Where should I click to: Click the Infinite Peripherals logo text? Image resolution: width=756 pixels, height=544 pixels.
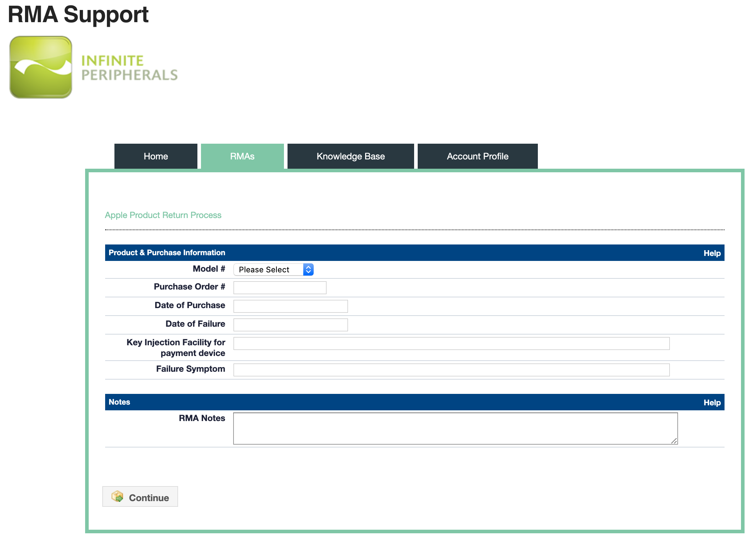click(x=129, y=68)
